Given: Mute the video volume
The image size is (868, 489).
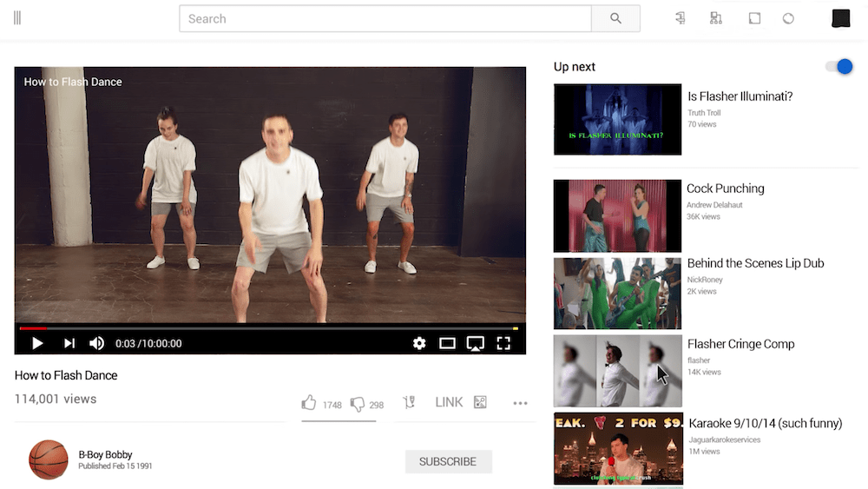Looking at the screenshot, I should click(96, 343).
